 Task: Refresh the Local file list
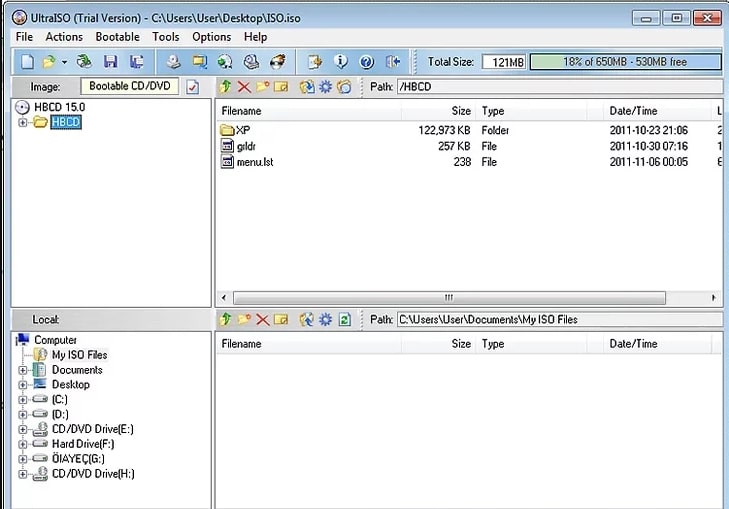click(345, 320)
